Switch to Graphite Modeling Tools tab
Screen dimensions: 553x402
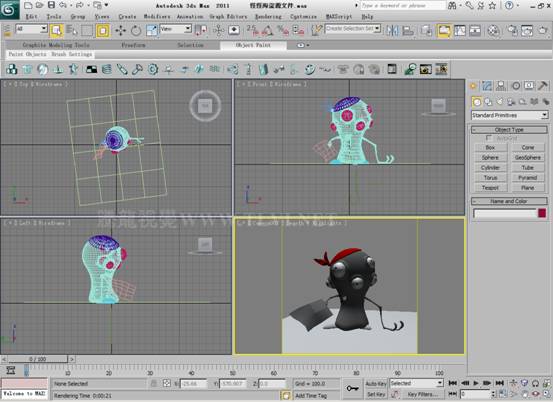point(56,45)
